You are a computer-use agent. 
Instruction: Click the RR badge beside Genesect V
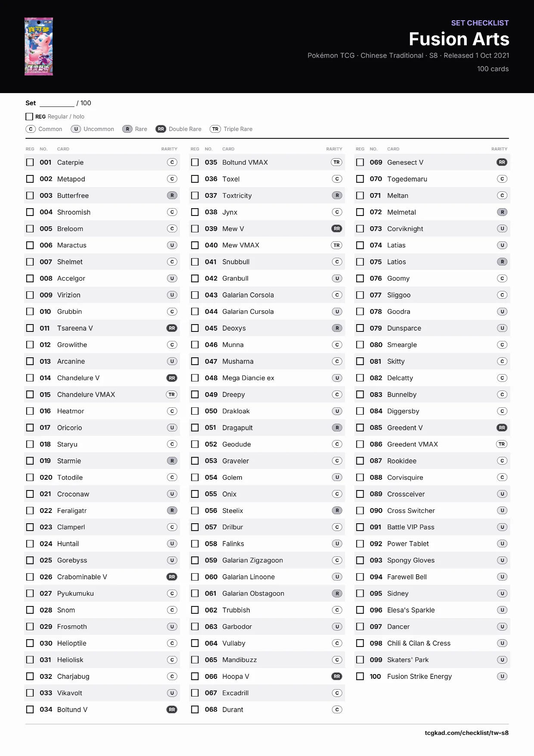[x=502, y=162]
